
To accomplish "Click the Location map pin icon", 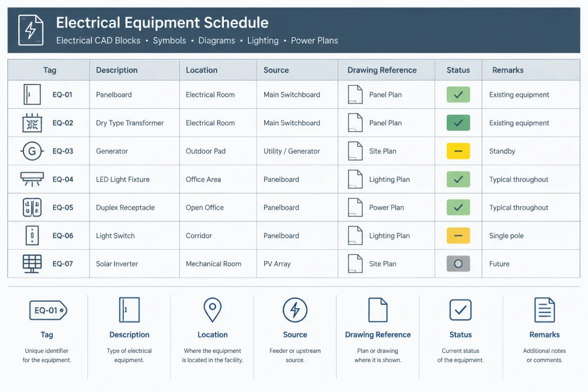I will pyautogui.click(x=212, y=310).
